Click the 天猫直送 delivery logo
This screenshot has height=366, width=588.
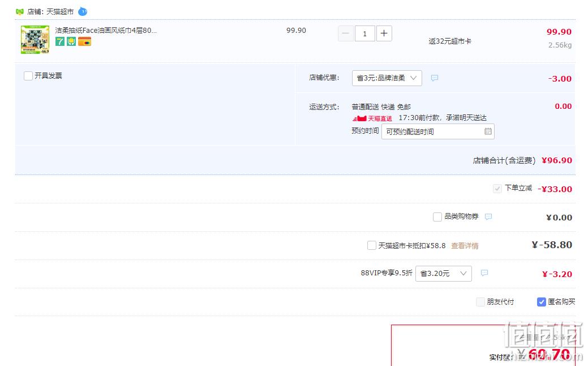tap(372, 118)
